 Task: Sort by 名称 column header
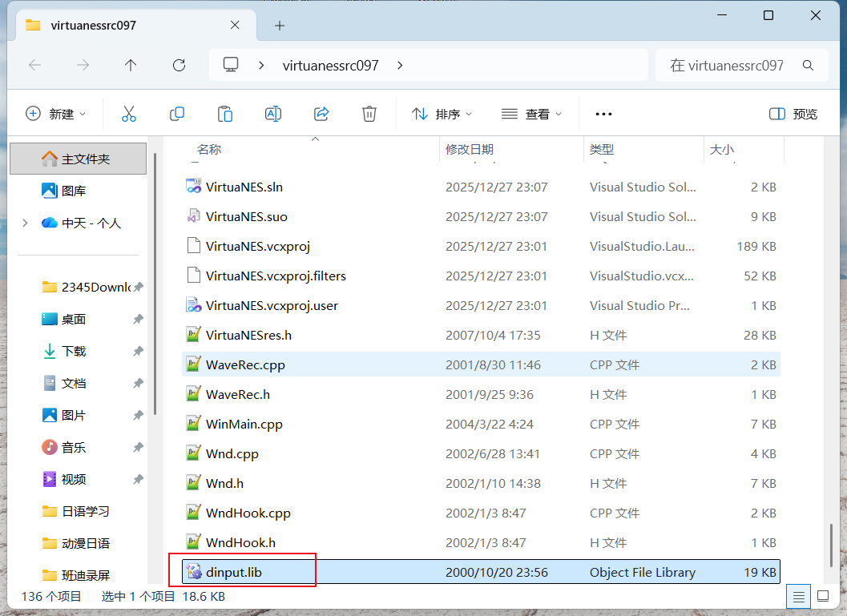[209, 150]
